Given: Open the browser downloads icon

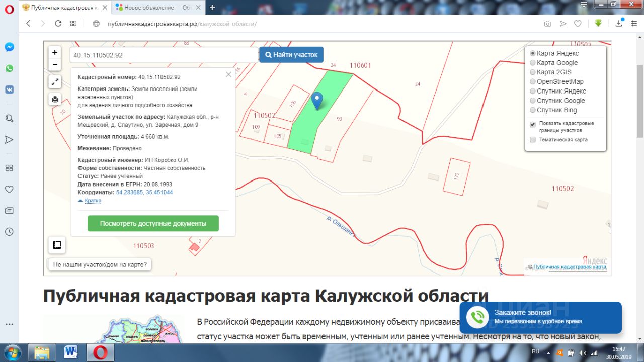Looking at the screenshot, I should [x=619, y=23].
